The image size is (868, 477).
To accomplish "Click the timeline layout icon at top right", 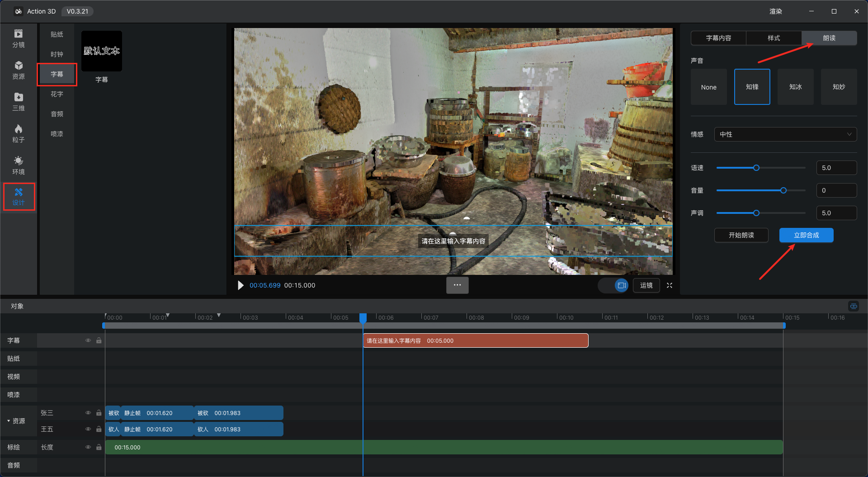I will point(854,306).
